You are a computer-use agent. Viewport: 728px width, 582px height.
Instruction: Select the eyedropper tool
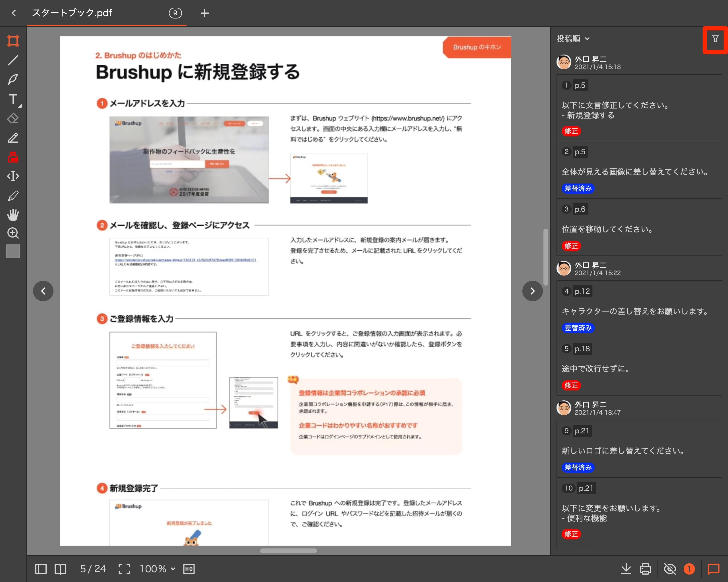click(x=13, y=196)
